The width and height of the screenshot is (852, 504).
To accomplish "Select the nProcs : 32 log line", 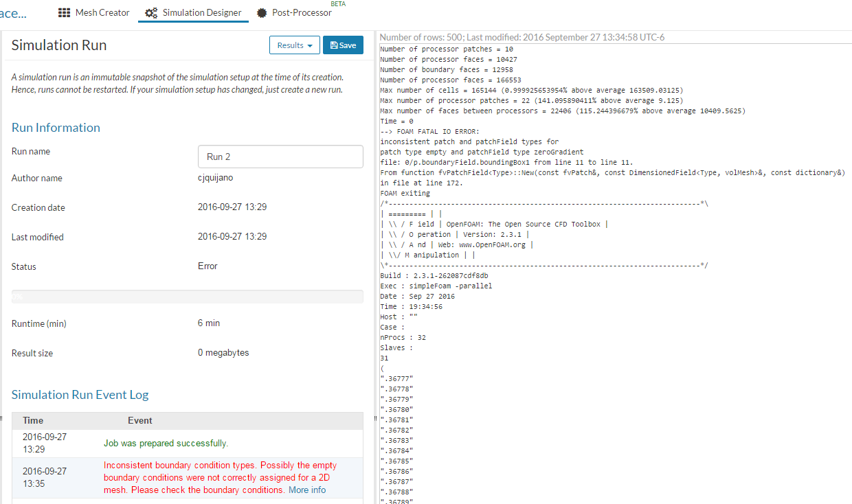I will 403,337.
